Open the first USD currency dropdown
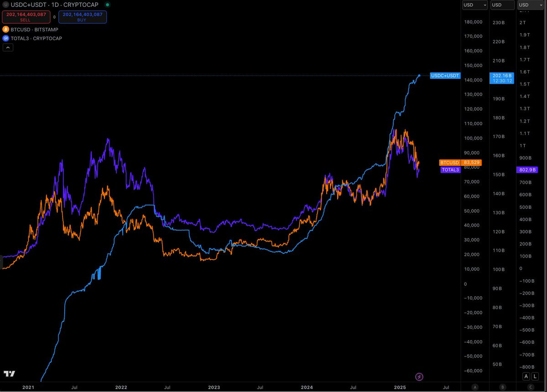Viewport: 547px width, 392px height. [475, 5]
